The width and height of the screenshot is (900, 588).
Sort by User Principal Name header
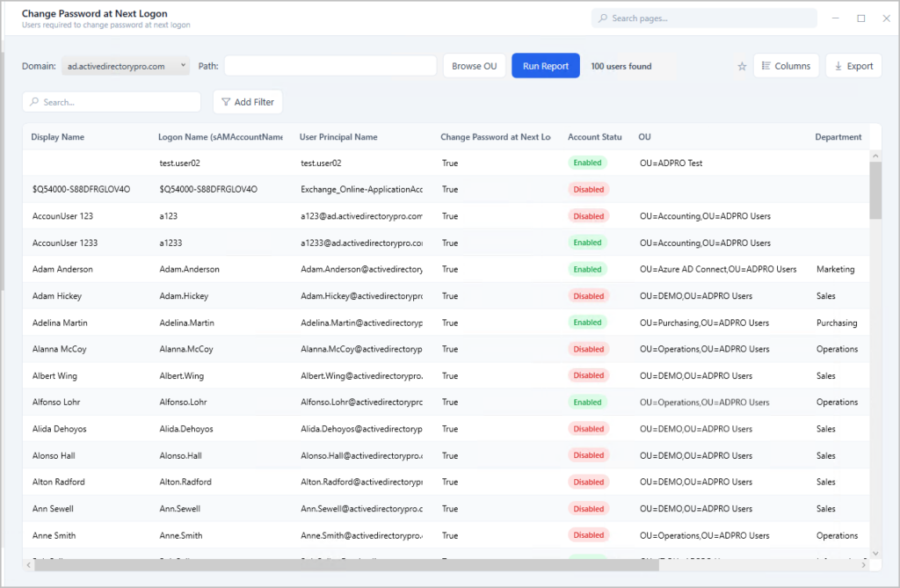click(x=338, y=137)
